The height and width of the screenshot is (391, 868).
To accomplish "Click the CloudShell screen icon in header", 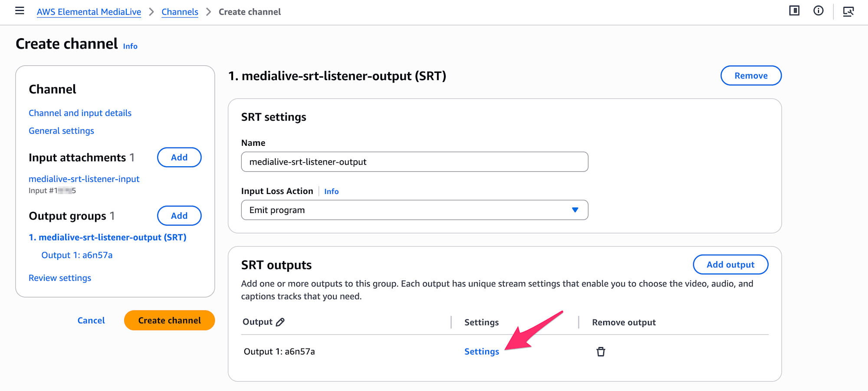I will point(848,11).
